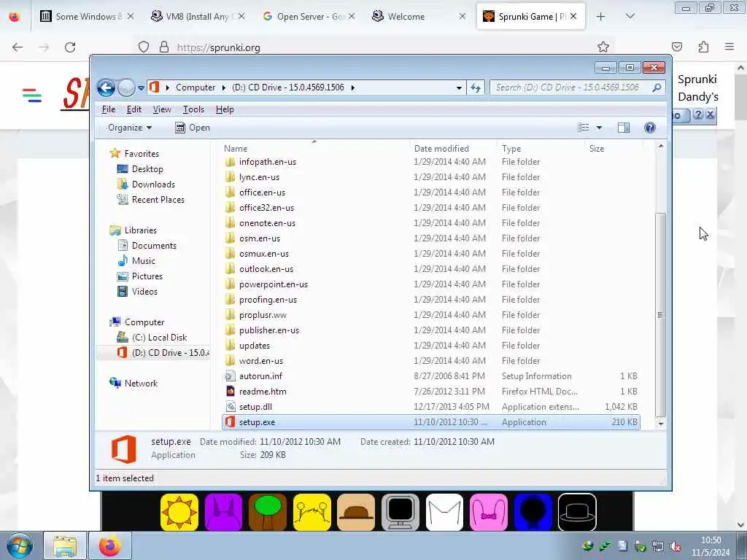Screen dimensions: 747x560
Task: Select the outlook.en-us folder
Action: pyautogui.click(x=430, y=269)
